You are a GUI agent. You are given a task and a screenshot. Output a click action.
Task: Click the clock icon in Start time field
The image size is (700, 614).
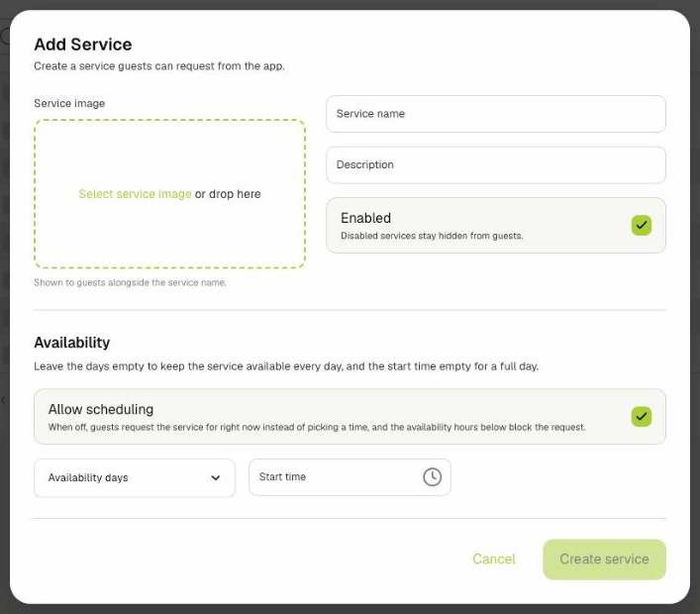click(x=432, y=477)
